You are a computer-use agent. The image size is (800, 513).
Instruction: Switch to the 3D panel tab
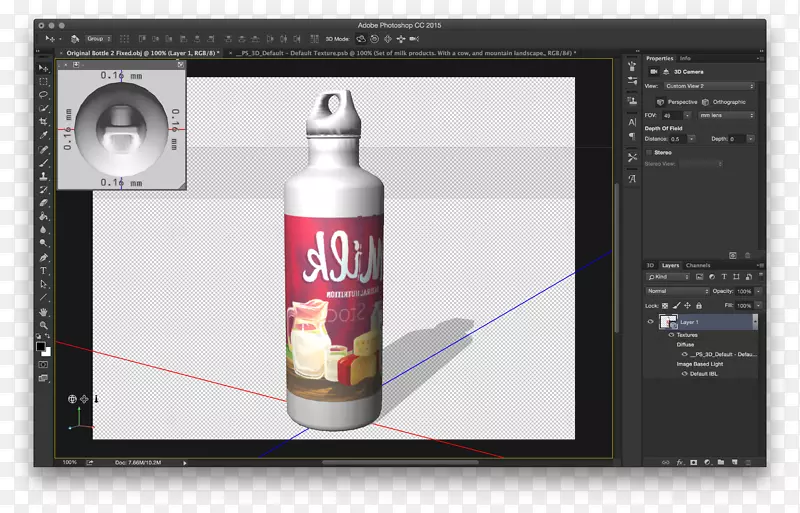point(650,265)
